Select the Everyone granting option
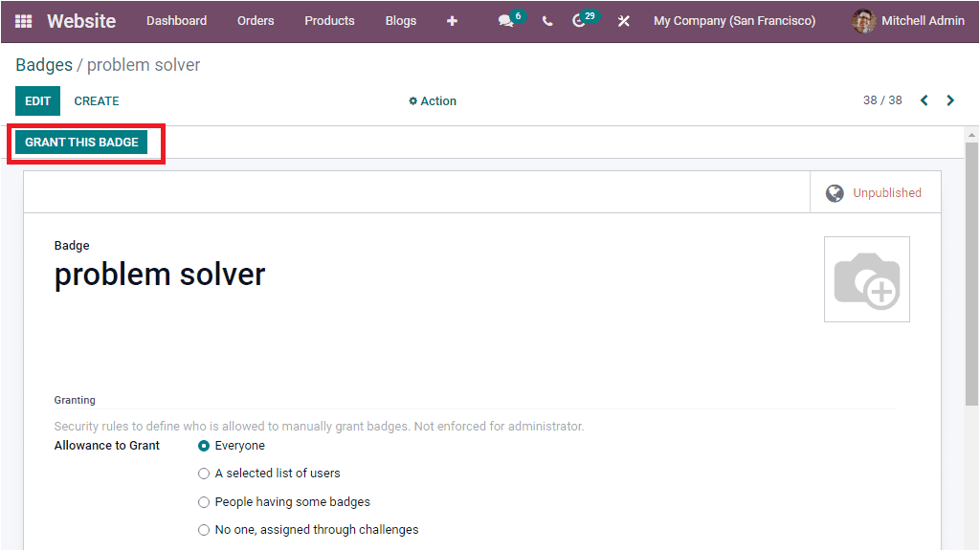The height and width of the screenshot is (551, 980). 202,445
